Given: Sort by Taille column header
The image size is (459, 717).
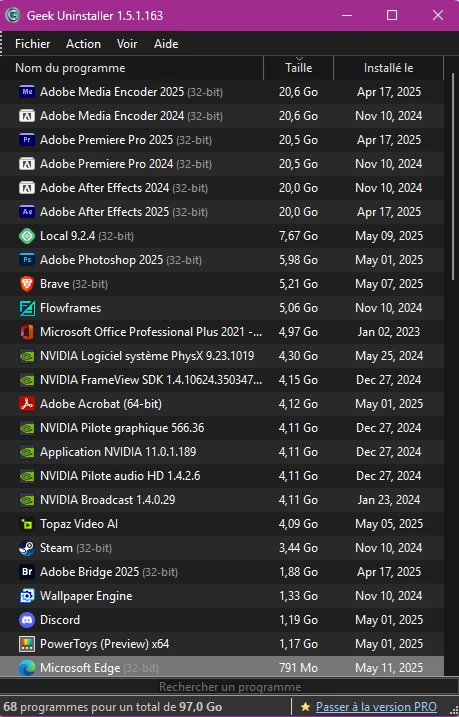Looking at the screenshot, I should point(299,68).
